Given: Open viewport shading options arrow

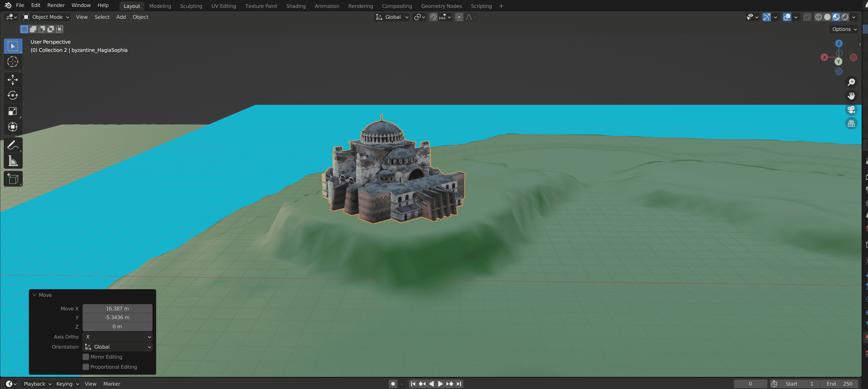Looking at the screenshot, I should (x=854, y=17).
